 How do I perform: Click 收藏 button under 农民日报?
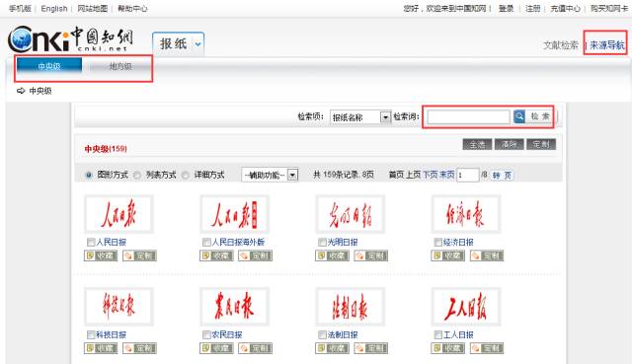(216, 348)
